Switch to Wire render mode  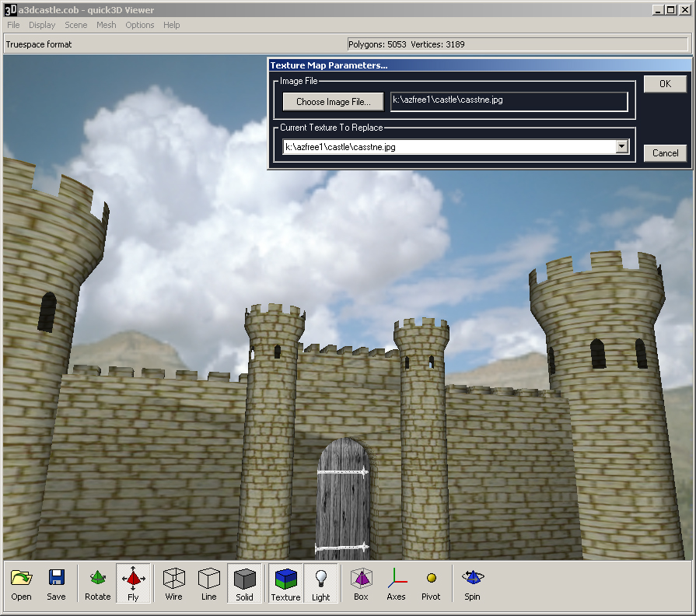point(173,584)
